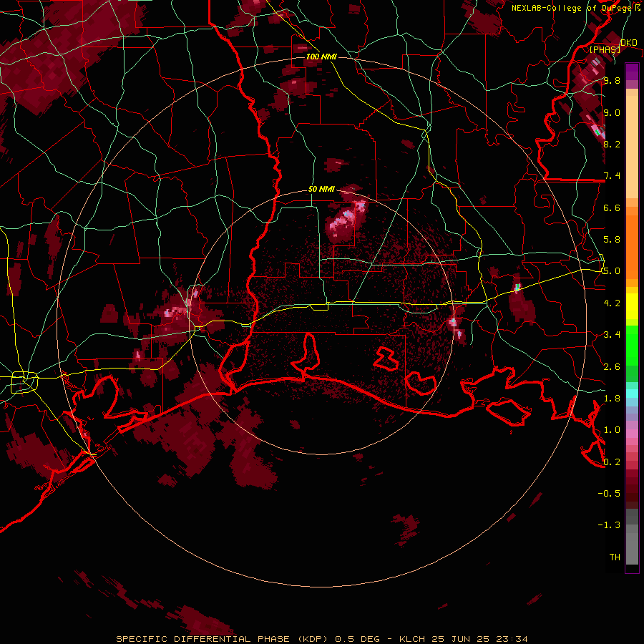The image size is (644, 644).
Task: Click the purple band atop the color bar
Action: (x=632, y=72)
